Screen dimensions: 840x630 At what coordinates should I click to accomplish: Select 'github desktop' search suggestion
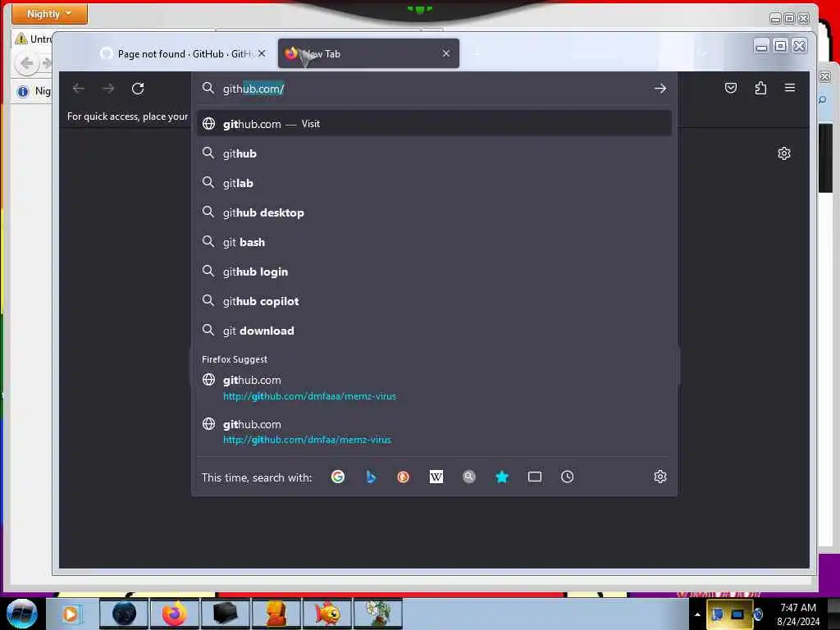coord(434,212)
